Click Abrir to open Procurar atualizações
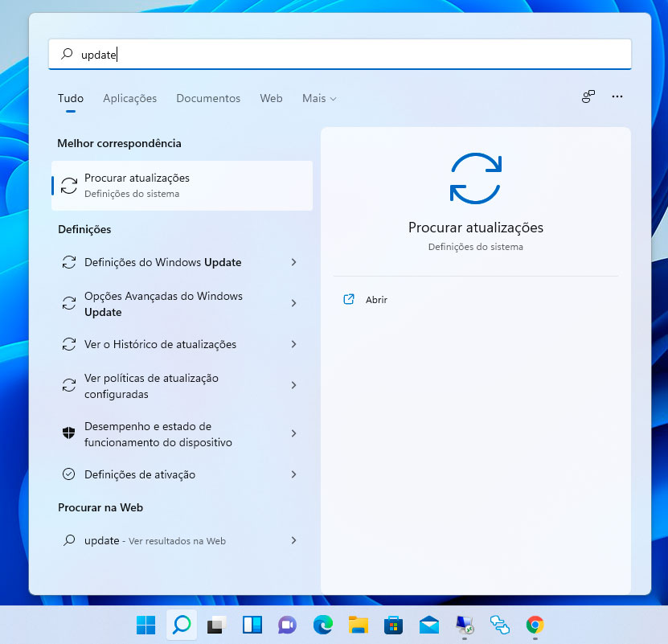 click(x=376, y=299)
